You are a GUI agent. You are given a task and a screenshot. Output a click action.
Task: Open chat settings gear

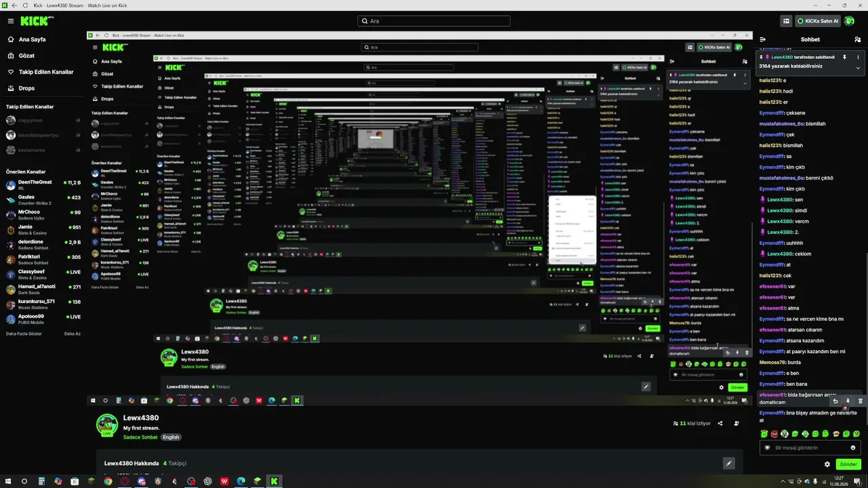pyautogui.click(x=827, y=464)
